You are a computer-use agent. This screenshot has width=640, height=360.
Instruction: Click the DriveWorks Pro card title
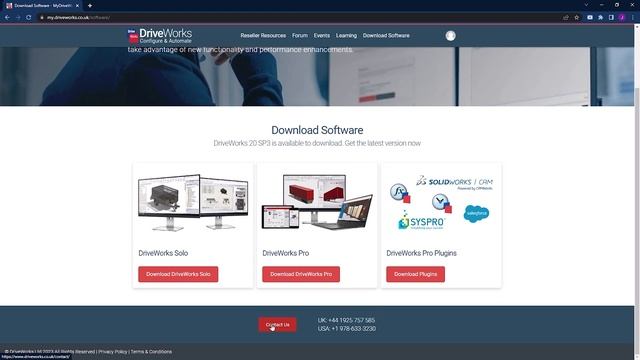pyautogui.click(x=285, y=253)
